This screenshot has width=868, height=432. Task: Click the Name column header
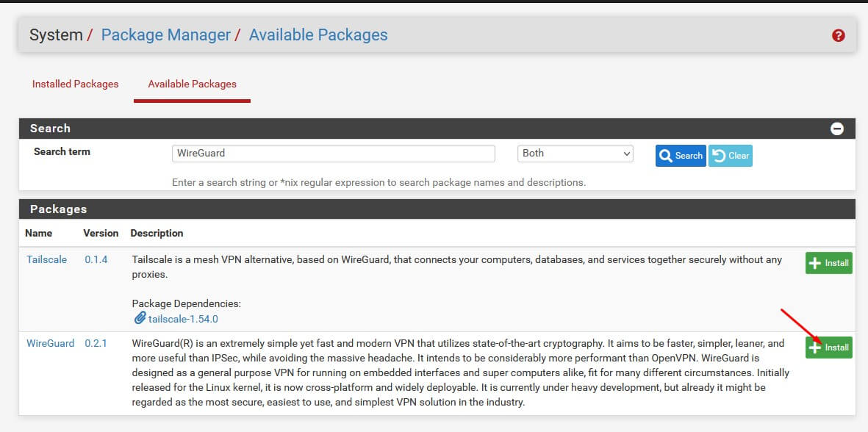pos(39,234)
